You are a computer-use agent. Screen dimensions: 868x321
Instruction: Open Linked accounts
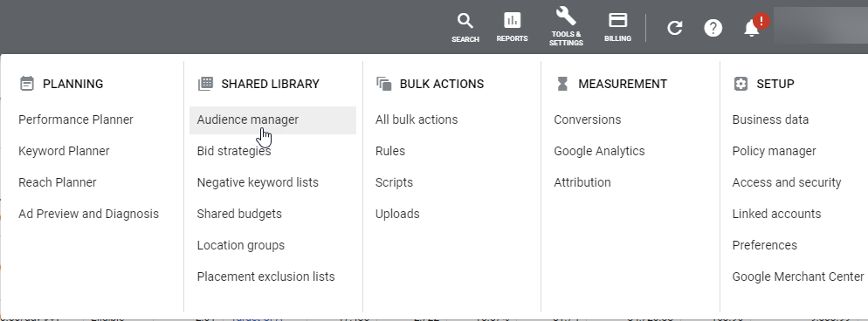coord(776,214)
